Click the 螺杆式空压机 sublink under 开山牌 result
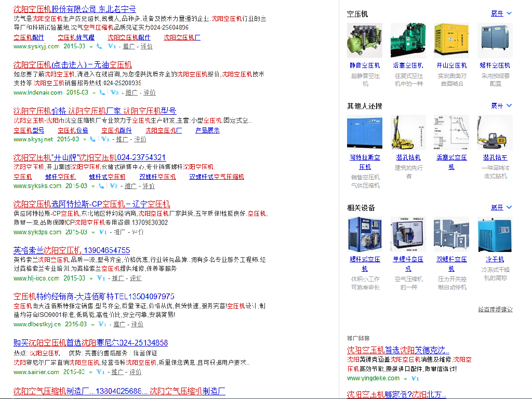This screenshot has height=399, width=532. coord(107,177)
